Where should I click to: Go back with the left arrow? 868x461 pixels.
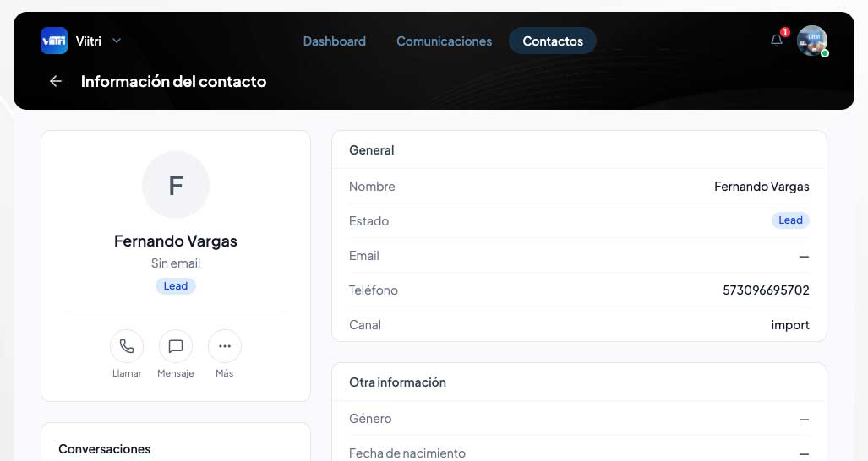tap(55, 81)
